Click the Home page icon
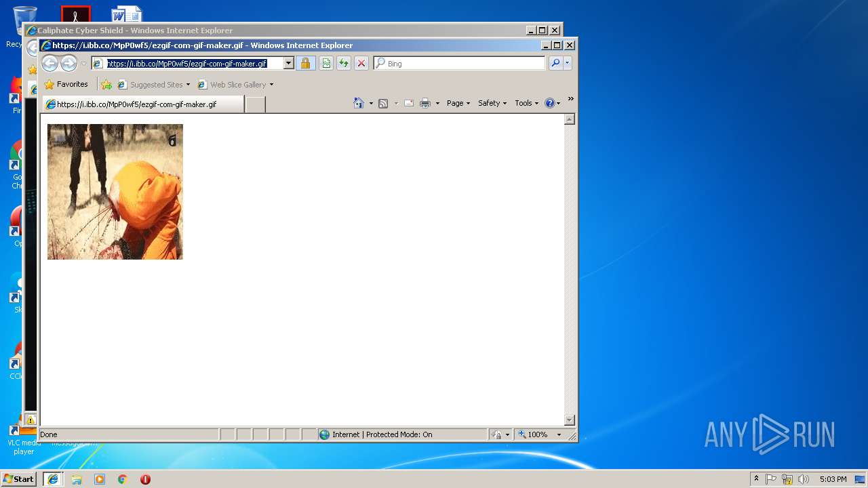The image size is (868, 488). (x=359, y=103)
